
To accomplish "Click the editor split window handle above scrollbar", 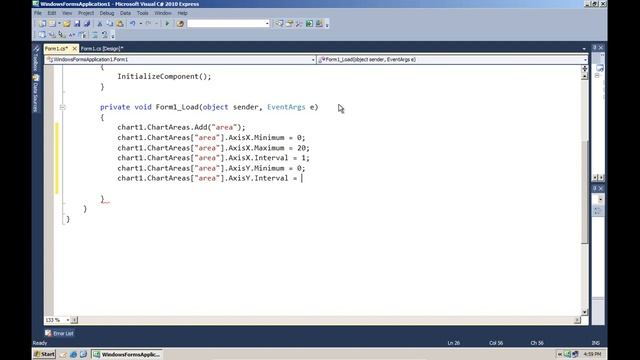I will [585, 69].
